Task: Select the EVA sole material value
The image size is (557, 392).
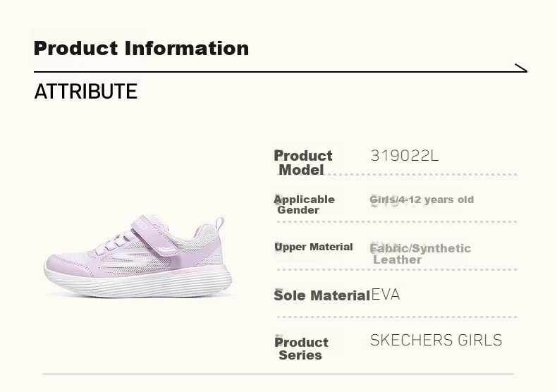Action: pyautogui.click(x=386, y=295)
